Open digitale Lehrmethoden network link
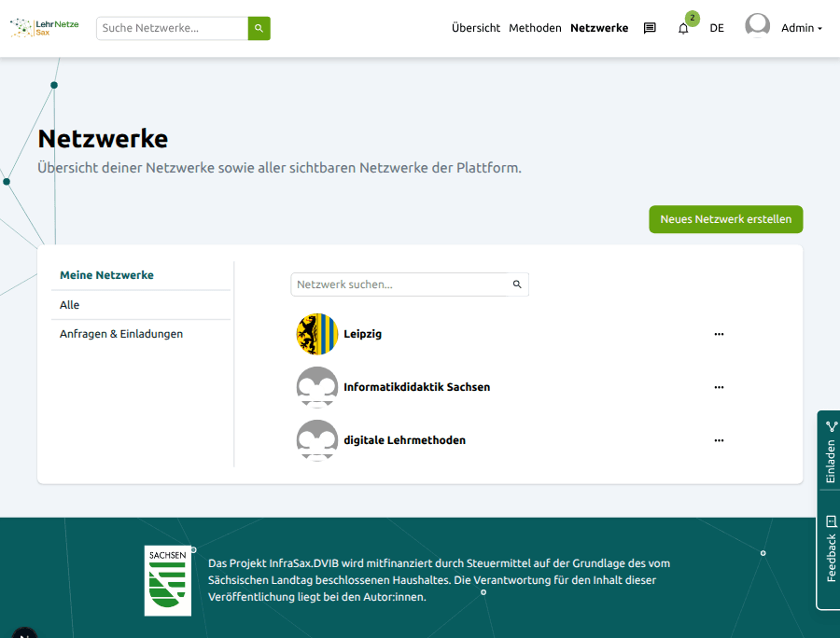The image size is (840, 638). click(x=404, y=440)
